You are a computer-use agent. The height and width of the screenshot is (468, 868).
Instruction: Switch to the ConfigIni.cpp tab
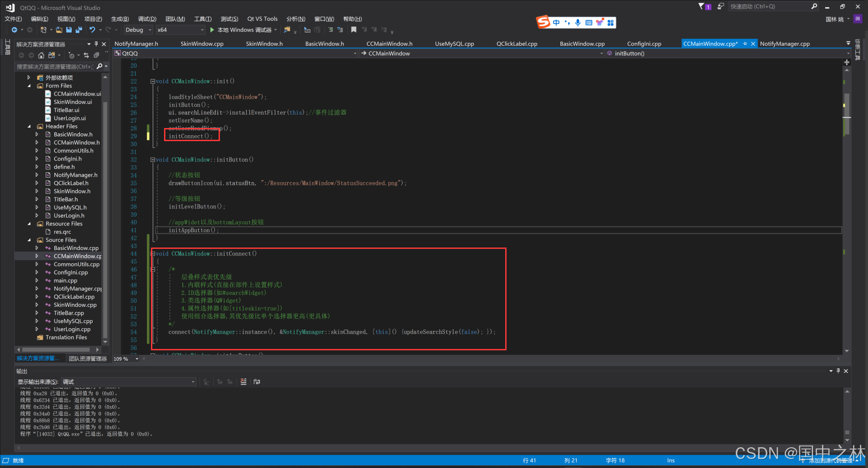[644, 44]
